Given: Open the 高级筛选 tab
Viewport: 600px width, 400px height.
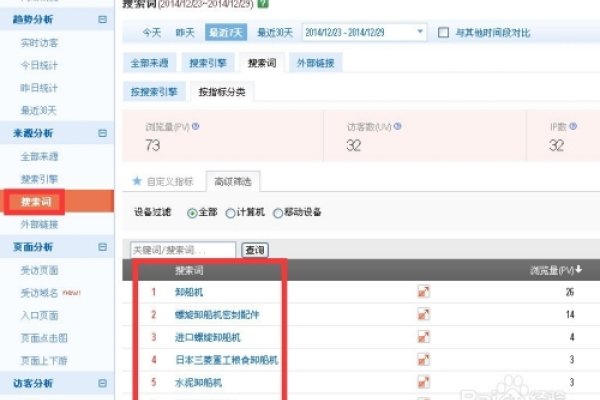Looking at the screenshot, I should pyautogui.click(x=233, y=181).
